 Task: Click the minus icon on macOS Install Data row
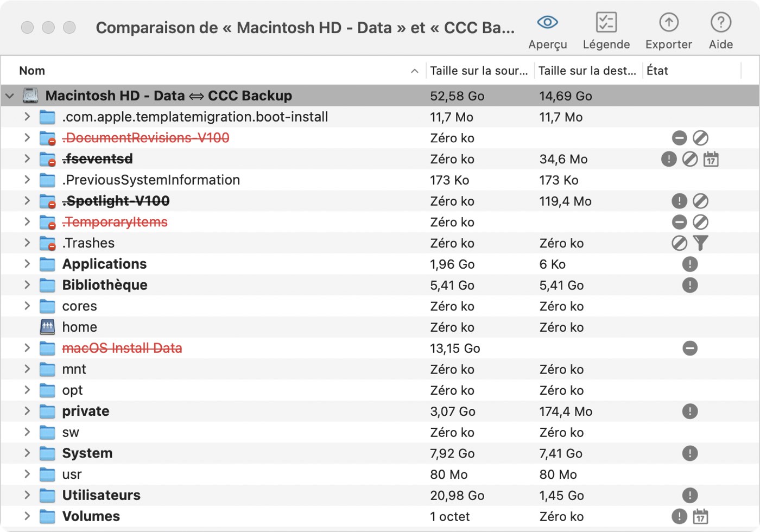(x=690, y=348)
